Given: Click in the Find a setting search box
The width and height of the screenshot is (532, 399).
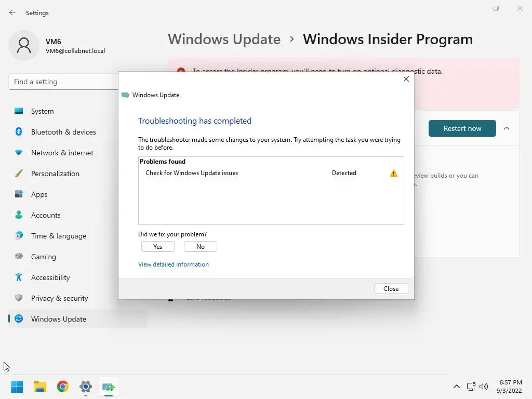Looking at the screenshot, I should tap(63, 82).
